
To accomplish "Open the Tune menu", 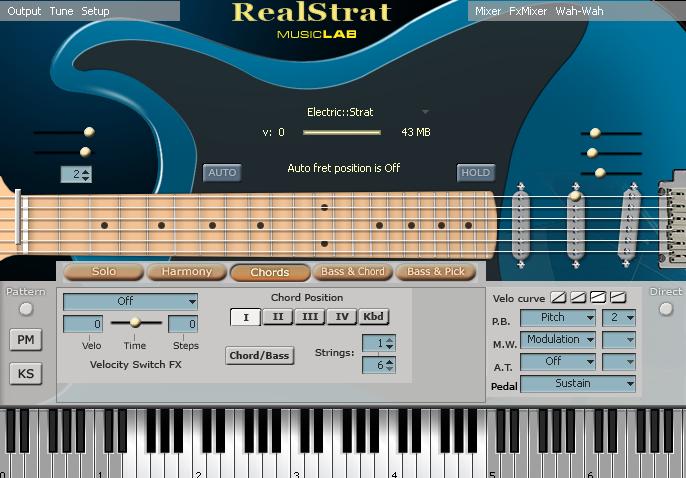I will (61, 11).
